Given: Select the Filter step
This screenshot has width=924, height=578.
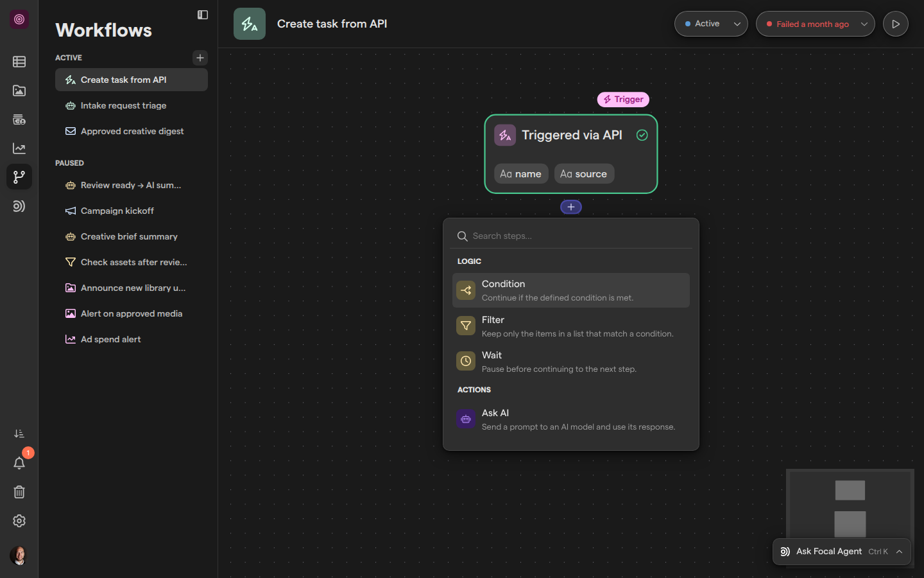Looking at the screenshot, I should point(571,326).
